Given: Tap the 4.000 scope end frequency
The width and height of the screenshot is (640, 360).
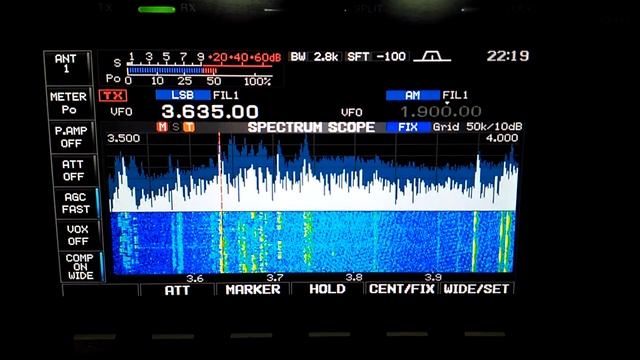Looking at the screenshot, I should 502,138.
